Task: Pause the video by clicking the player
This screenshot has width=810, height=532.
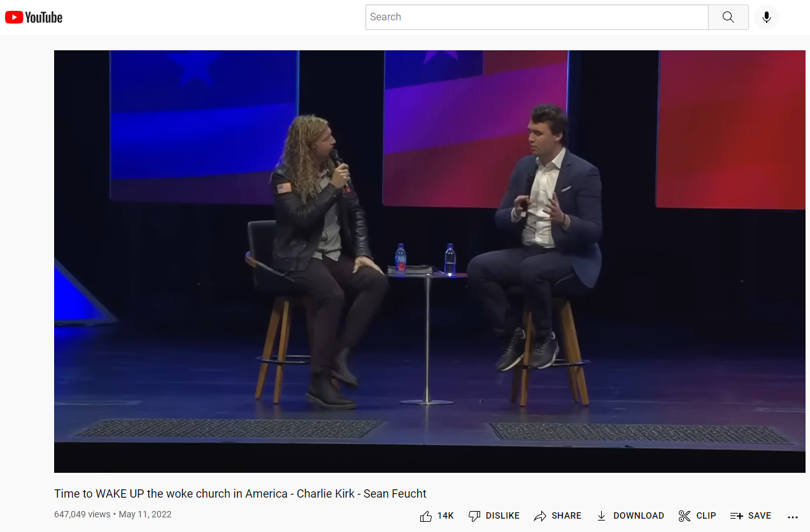Action: pyautogui.click(x=430, y=261)
